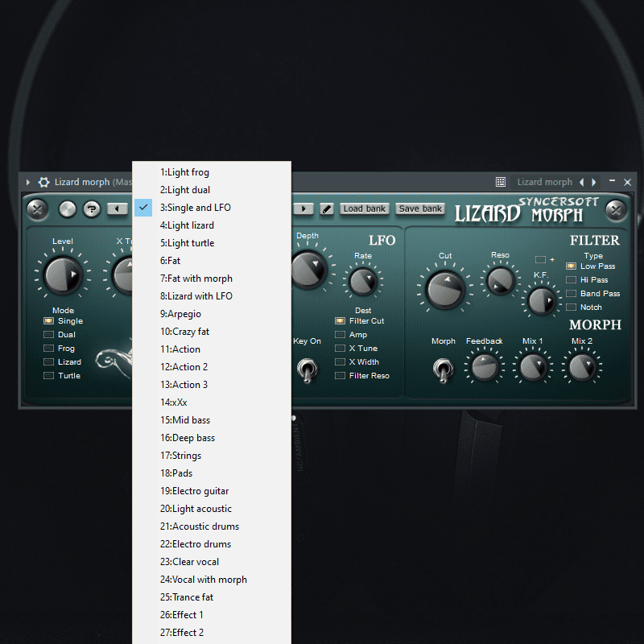Adjust the LFO Rate knob
The width and height of the screenshot is (644, 644).
coord(363,283)
